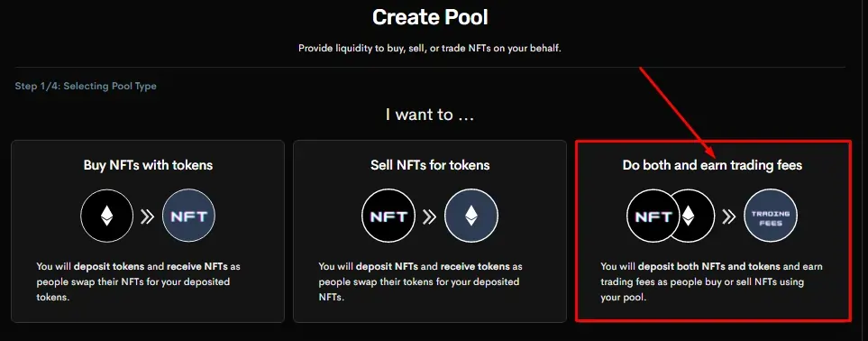Viewport: 868px width, 341px height.
Task: Click the NFT circle icon in Sell NFTs card
Action: tap(388, 216)
